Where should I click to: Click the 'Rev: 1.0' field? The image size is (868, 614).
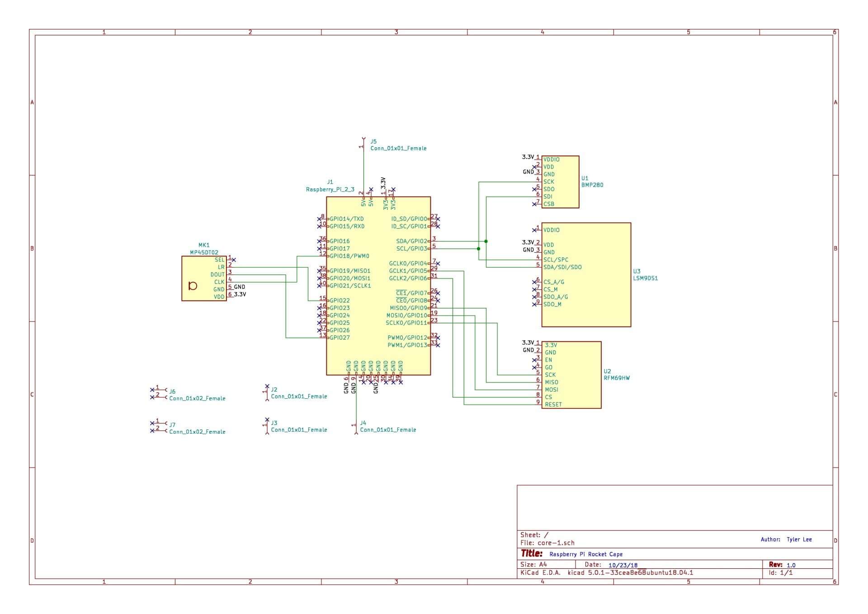coord(782,565)
